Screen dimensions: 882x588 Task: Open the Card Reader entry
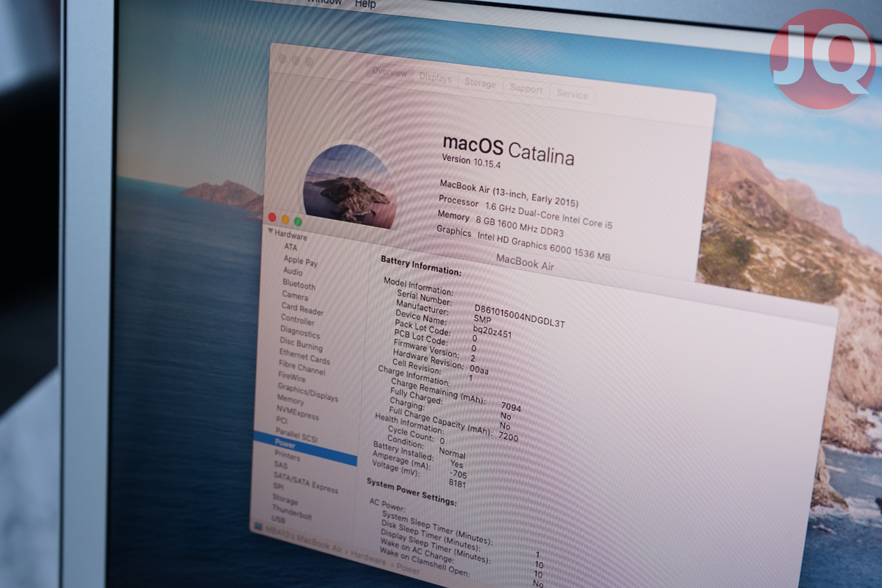[302, 308]
